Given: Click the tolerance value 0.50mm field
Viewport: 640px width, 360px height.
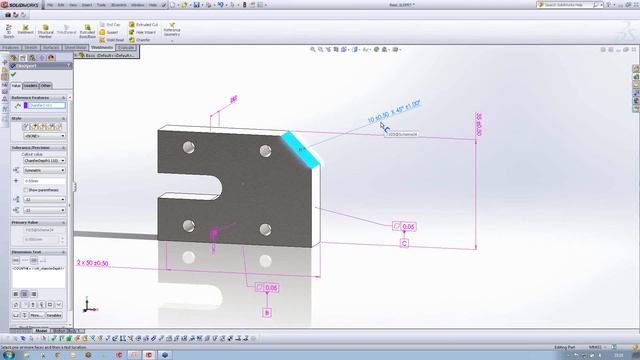Looking at the screenshot, I should (44, 181).
